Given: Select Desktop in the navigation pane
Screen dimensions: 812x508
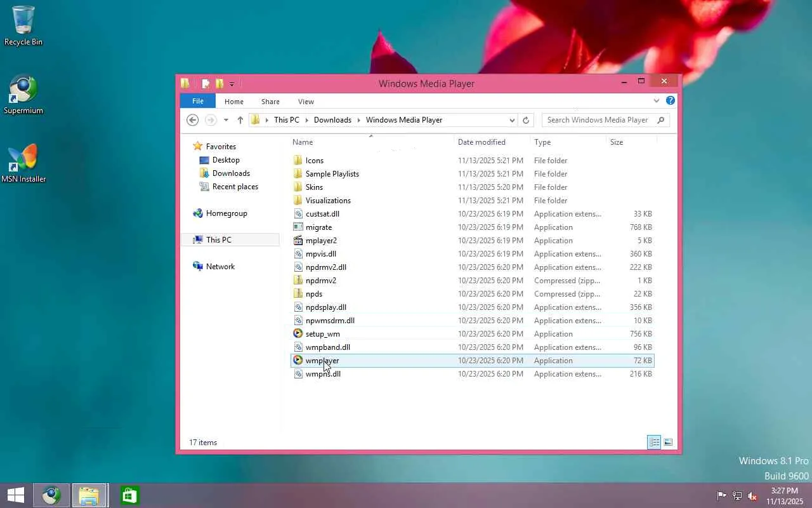Looking at the screenshot, I should [x=226, y=160].
